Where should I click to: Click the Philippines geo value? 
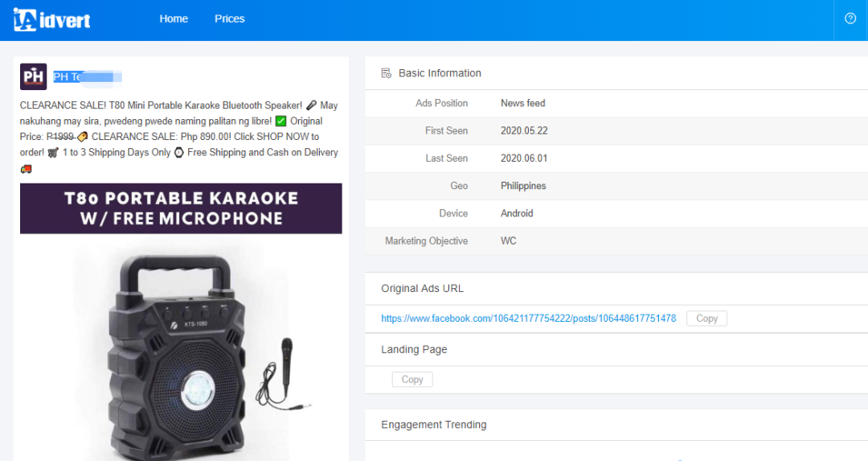coord(522,186)
